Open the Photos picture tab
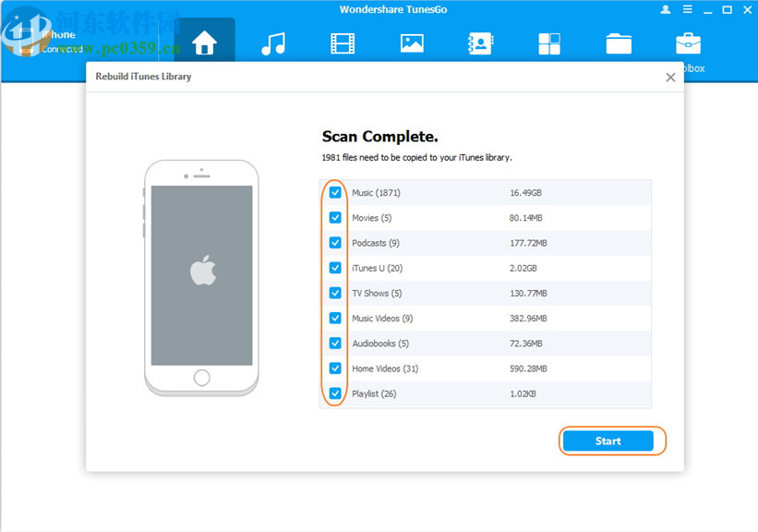758x532 pixels. 412,43
